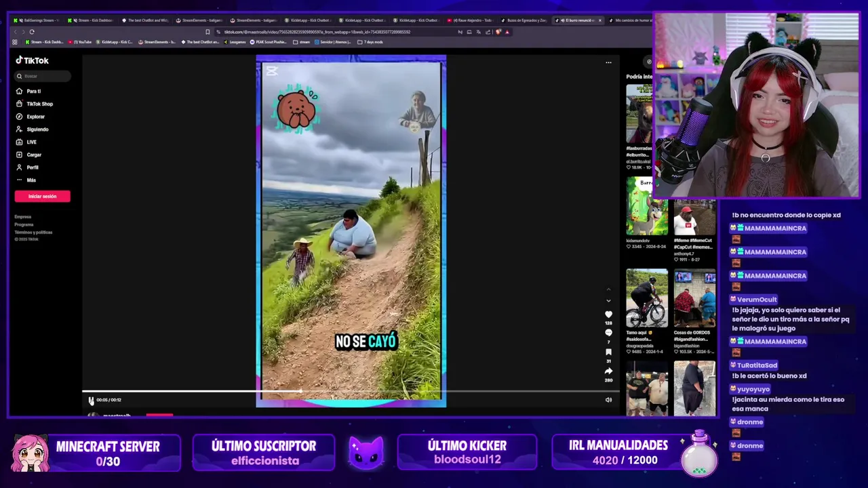Reload the browser page

point(32,32)
